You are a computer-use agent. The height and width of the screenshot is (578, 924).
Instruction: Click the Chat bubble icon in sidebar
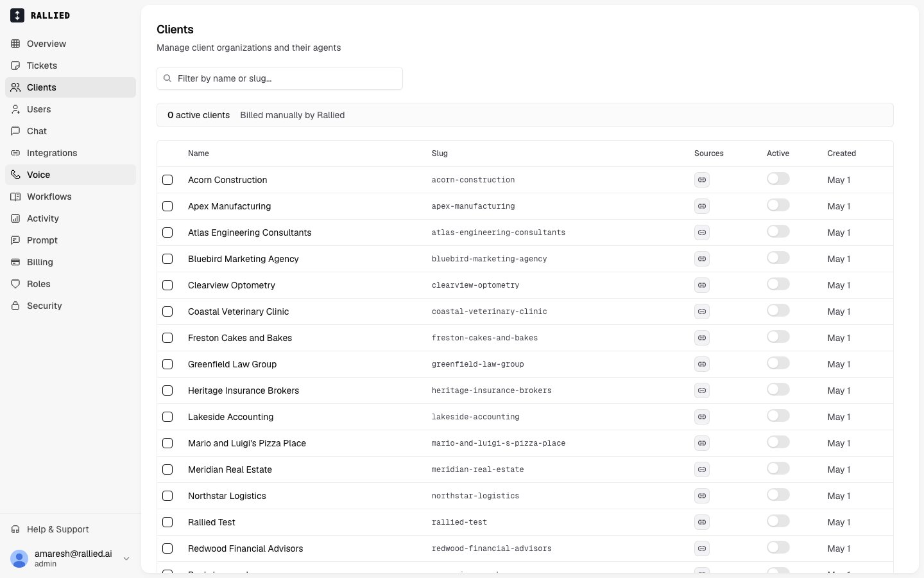[x=15, y=131]
